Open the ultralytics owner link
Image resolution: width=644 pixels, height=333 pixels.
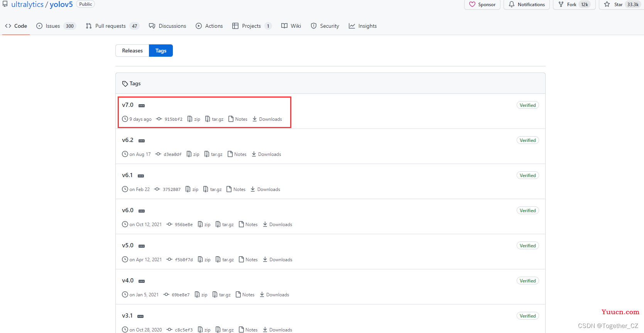pyautogui.click(x=27, y=5)
